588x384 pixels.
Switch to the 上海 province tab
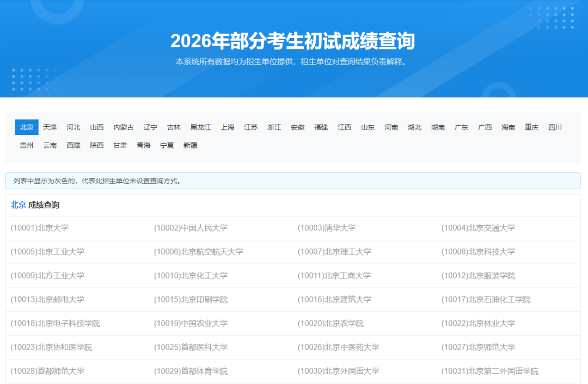(227, 127)
